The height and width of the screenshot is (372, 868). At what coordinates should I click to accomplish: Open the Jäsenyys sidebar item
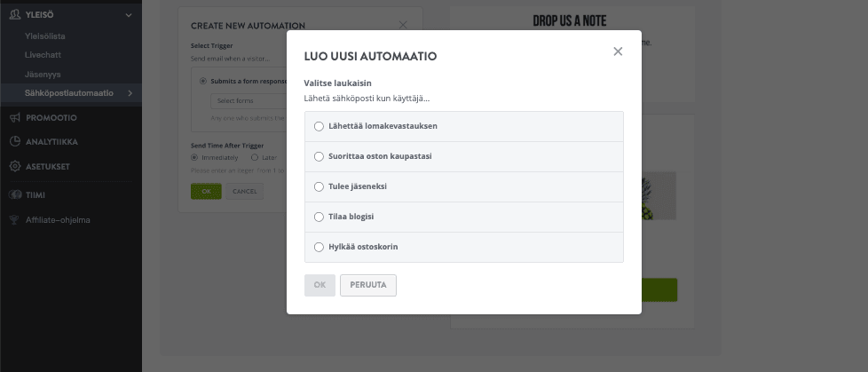coord(43,74)
